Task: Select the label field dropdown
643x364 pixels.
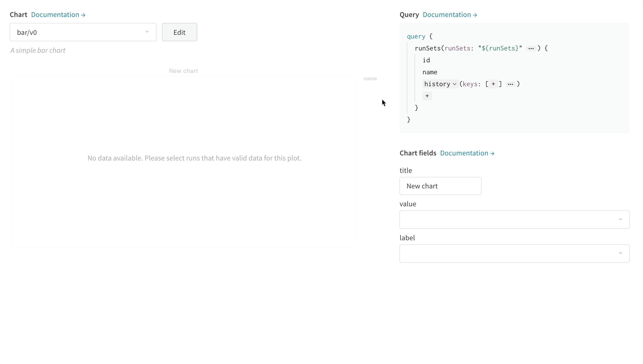Action: (514, 253)
